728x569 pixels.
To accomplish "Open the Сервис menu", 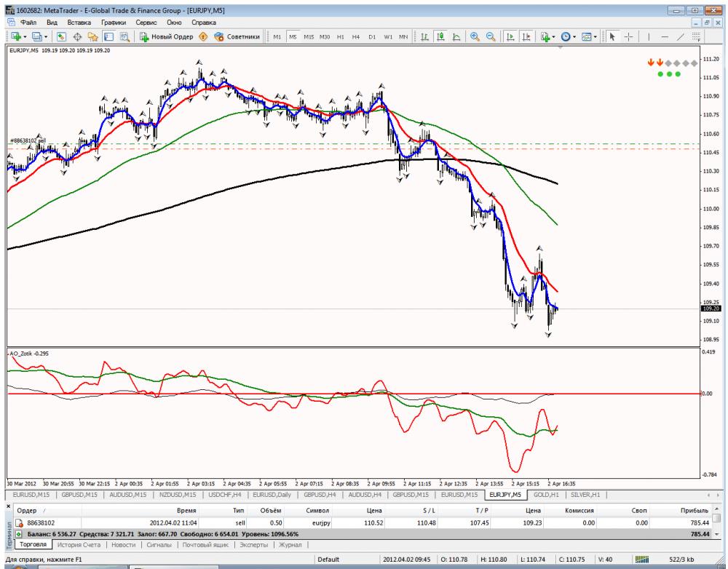I will click(146, 23).
